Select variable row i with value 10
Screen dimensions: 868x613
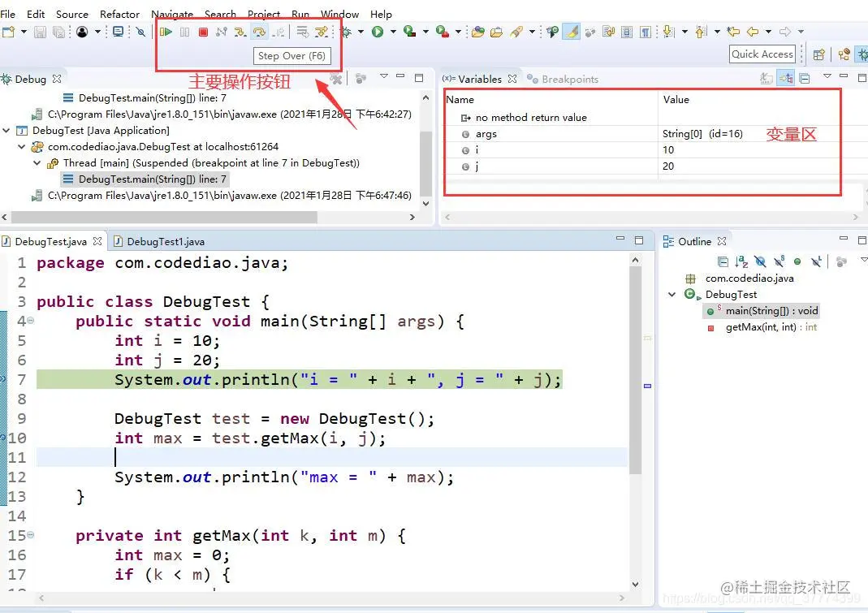[x=642, y=149]
